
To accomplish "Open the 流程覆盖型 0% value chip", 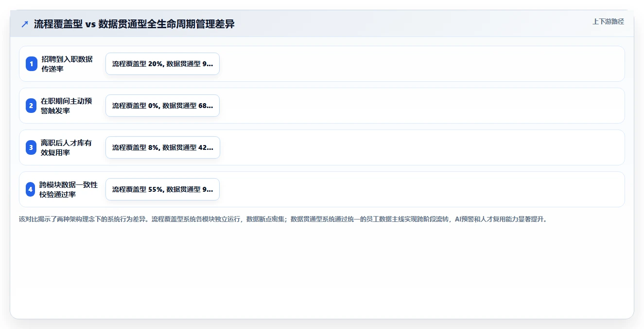I will point(162,106).
